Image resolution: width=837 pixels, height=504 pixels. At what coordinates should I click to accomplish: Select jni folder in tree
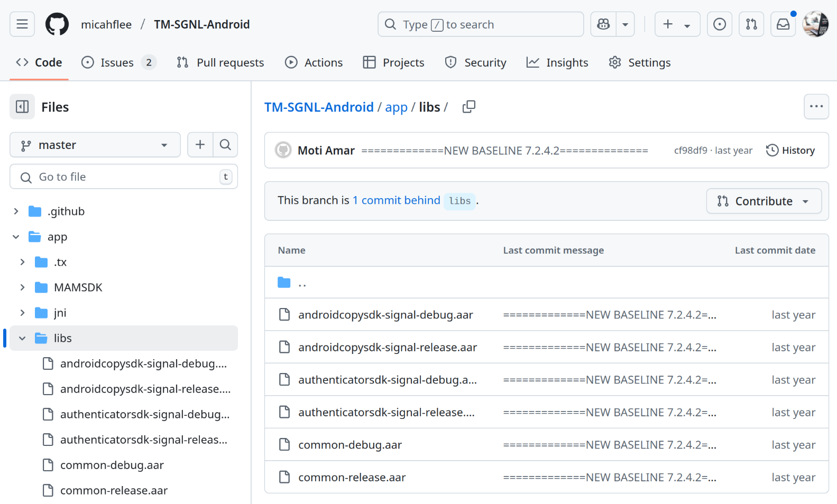click(60, 313)
